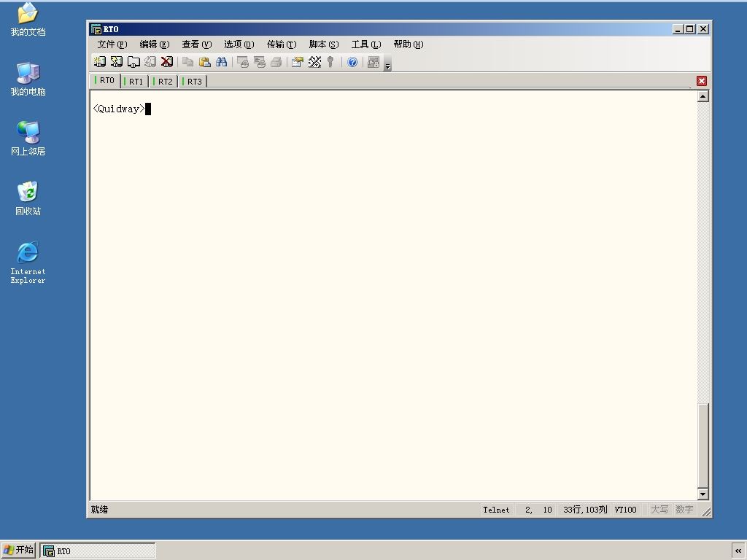Minimize the RT0 window
Image resolution: width=747 pixels, height=560 pixels.
click(678, 29)
